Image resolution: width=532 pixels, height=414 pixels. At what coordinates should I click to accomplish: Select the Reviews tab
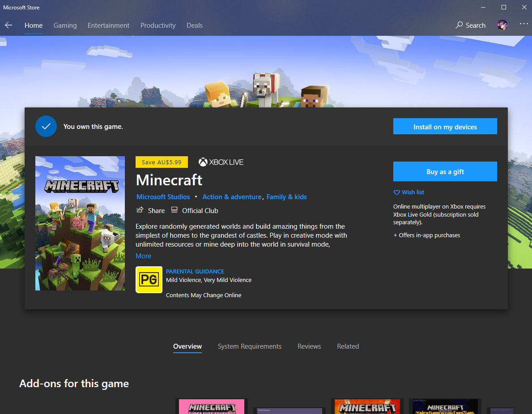click(309, 346)
